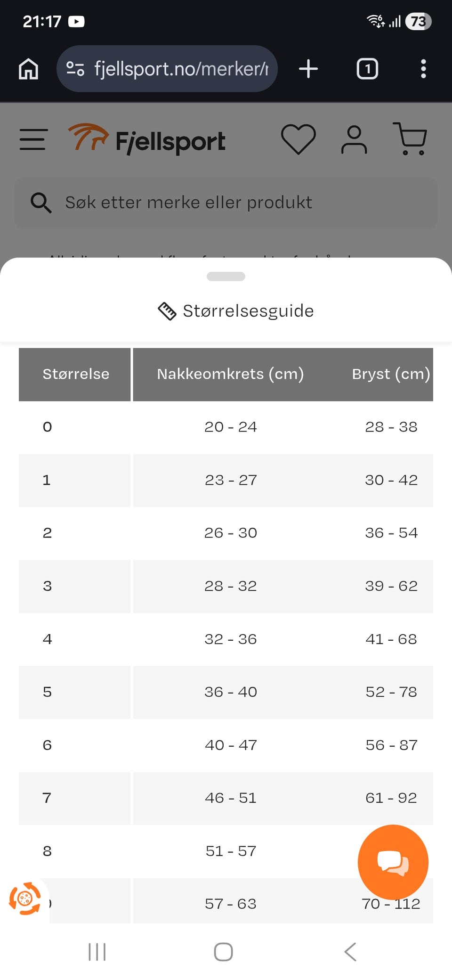Open a new browser tab

click(308, 69)
